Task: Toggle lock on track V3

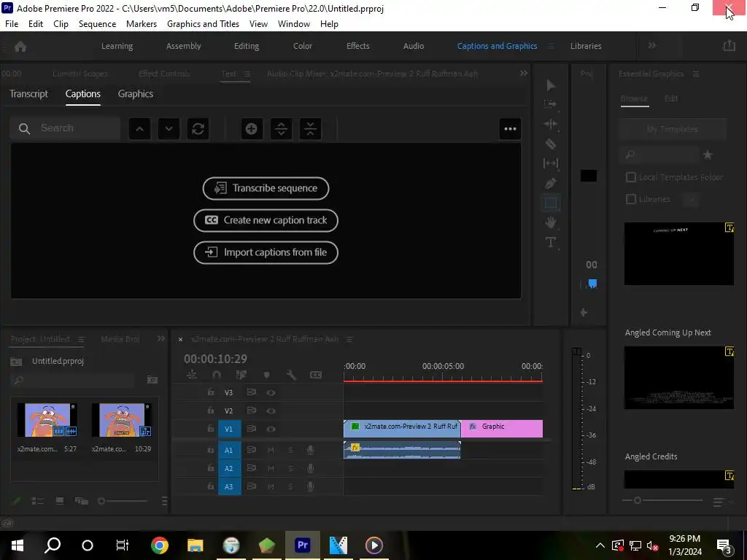Action: (211, 392)
